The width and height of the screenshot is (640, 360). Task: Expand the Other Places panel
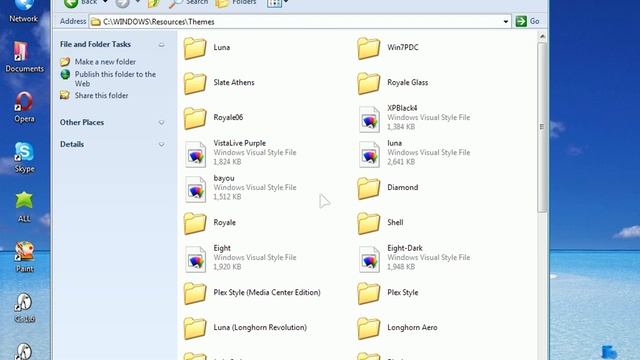click(x=162, y=122)
